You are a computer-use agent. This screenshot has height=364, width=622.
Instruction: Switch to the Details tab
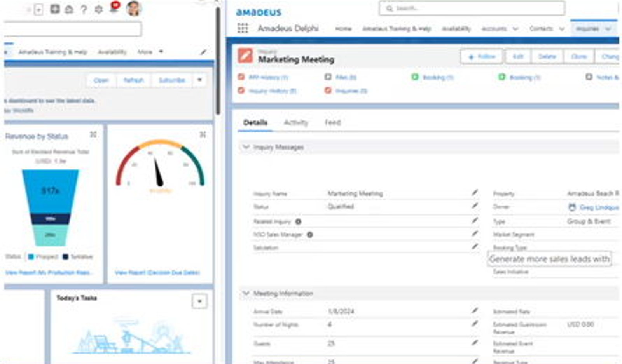255,123
